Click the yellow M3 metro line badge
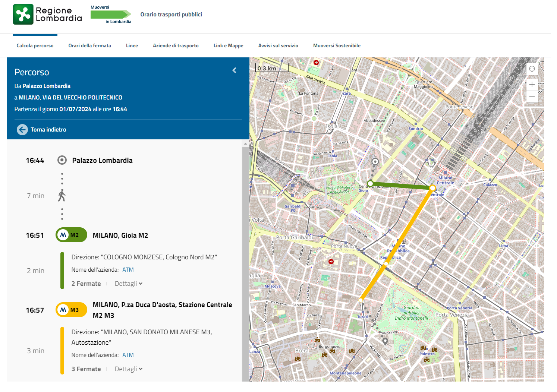This screenshot has height=392, width=557. pyautogui.click(x=71, y=310)
